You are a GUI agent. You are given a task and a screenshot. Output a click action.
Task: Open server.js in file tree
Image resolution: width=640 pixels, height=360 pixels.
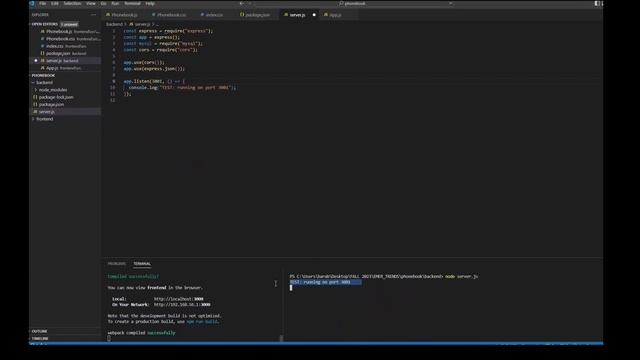47,112
